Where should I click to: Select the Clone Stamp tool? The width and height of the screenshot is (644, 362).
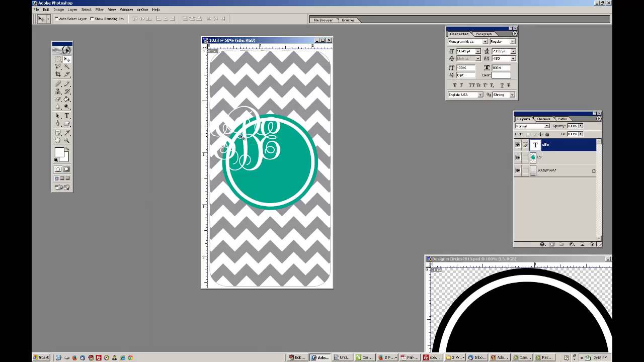(x=58, y=92)
